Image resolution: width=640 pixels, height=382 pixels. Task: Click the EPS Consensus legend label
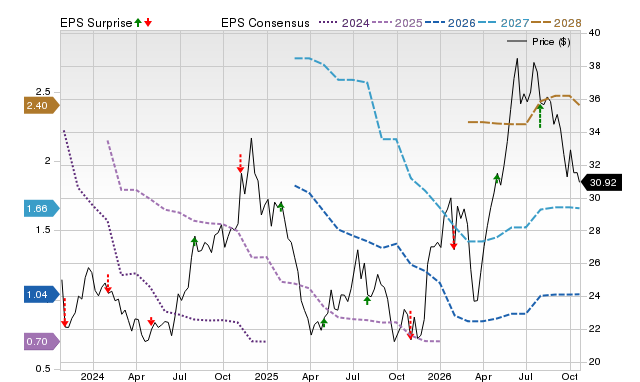(x=265, y=23)
